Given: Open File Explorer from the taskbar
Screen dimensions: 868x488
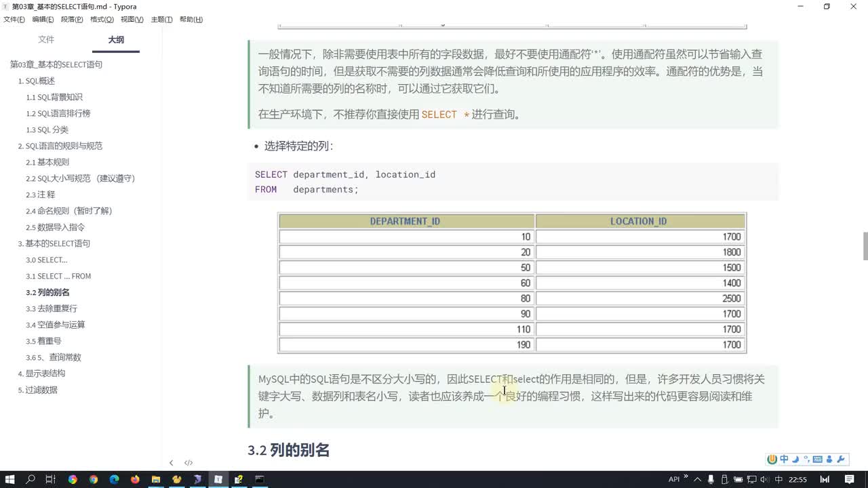Looking at the screenshot, I should tap(156, 479).
